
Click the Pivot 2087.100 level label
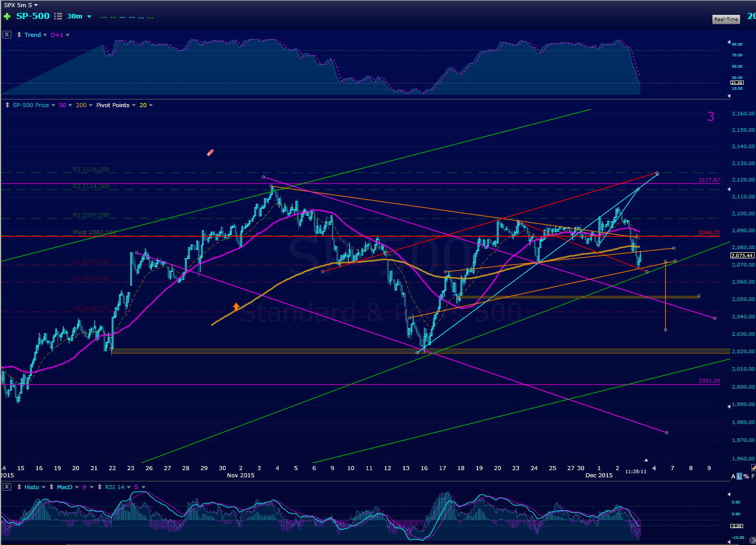(94, 232)
